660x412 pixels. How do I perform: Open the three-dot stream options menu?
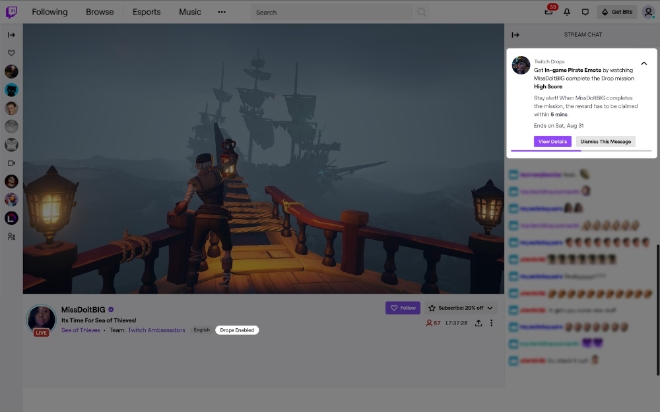(x=491, y=323)
